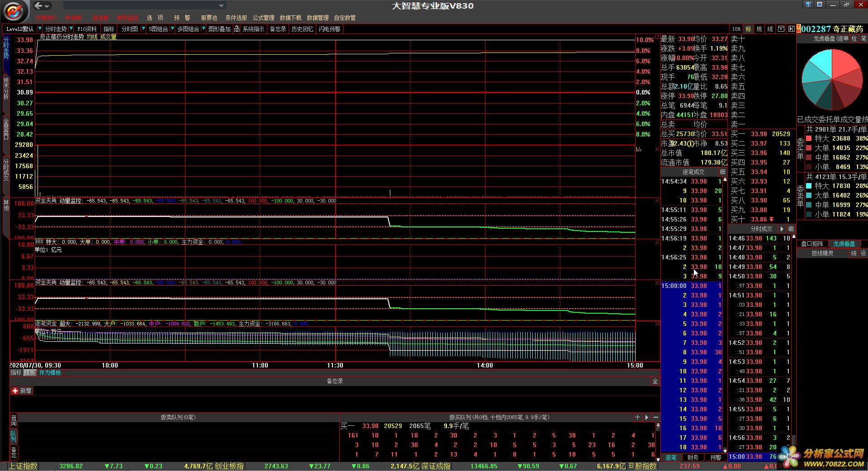The height and width of the screenshot is (471, 868).
Task: Click the hide-side-panel arrow icon
Action: [x=791, y=29]
